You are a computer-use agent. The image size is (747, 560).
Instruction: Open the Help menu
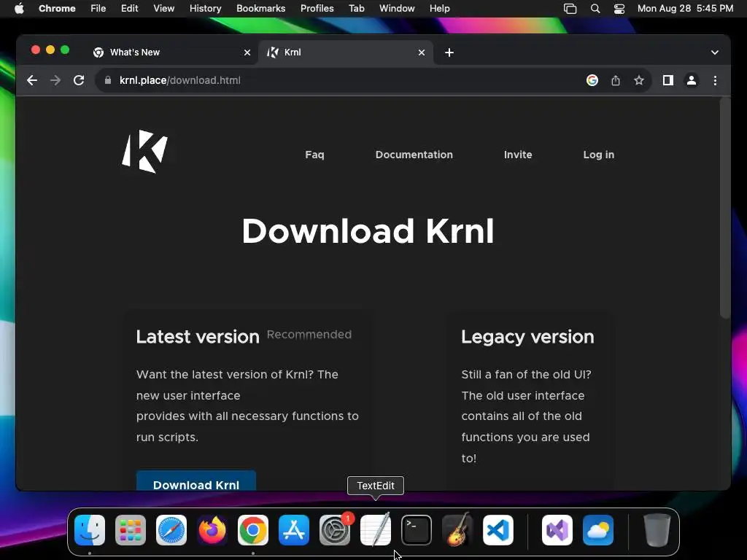(x=439, y=9)
